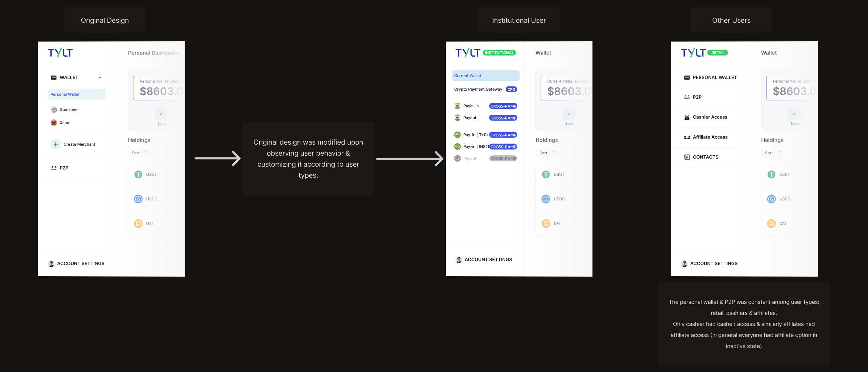Image resolution: width=868 pixels, height=372 pixels.
Task: Open Sort dropdown in Original Design Holdings
Action: click(139, 153)
